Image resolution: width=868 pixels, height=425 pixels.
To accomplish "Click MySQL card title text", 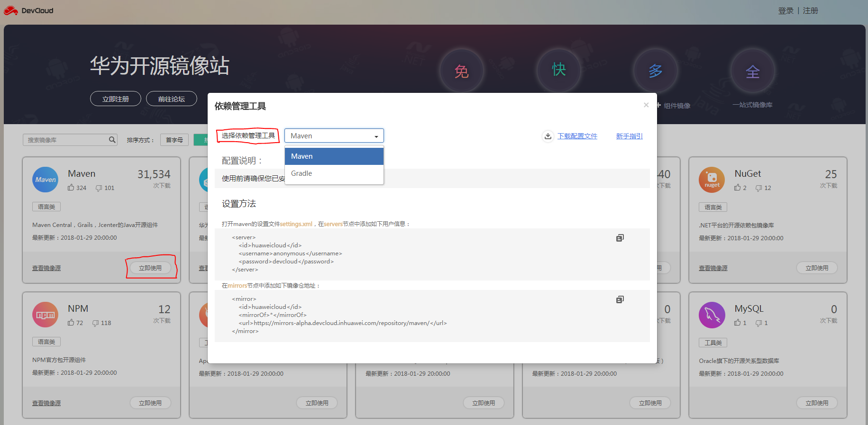I will tap(749, 308).
